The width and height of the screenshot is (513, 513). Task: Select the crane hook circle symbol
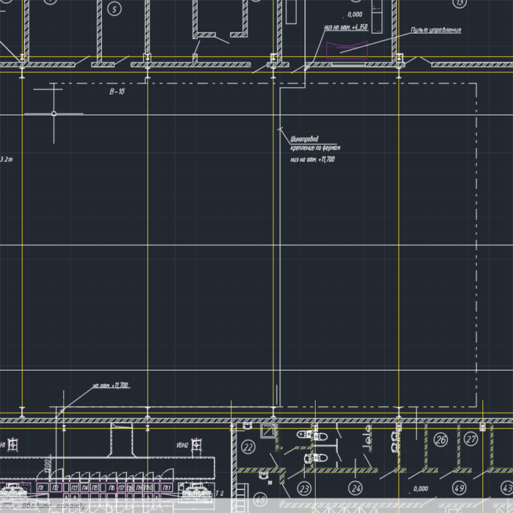tap(54, 114)
